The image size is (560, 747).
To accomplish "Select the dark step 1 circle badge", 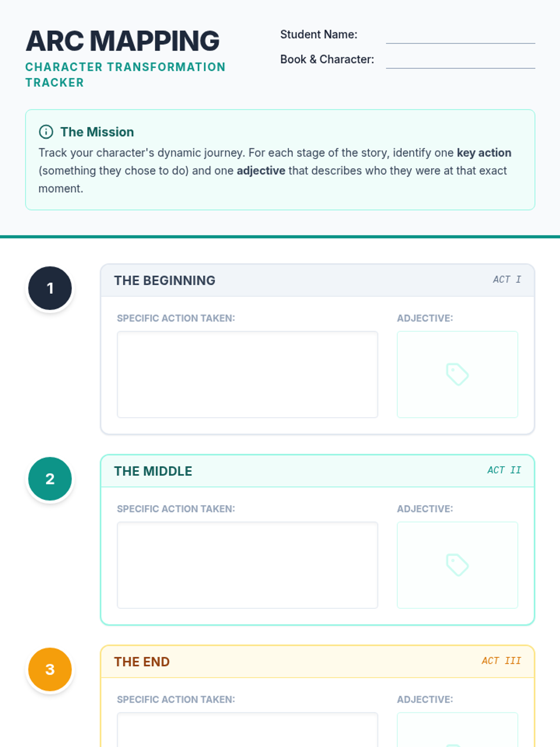I will 50,288.
